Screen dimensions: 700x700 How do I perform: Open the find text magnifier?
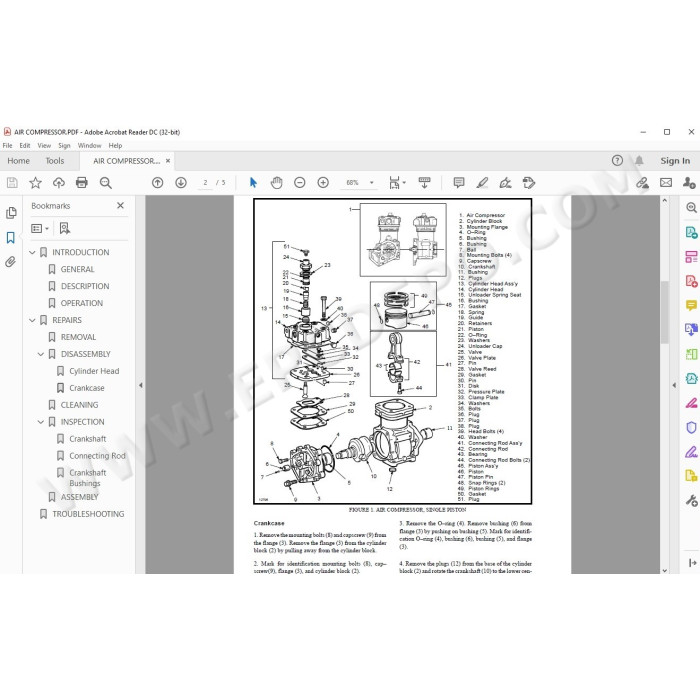[x=105, y=183]
